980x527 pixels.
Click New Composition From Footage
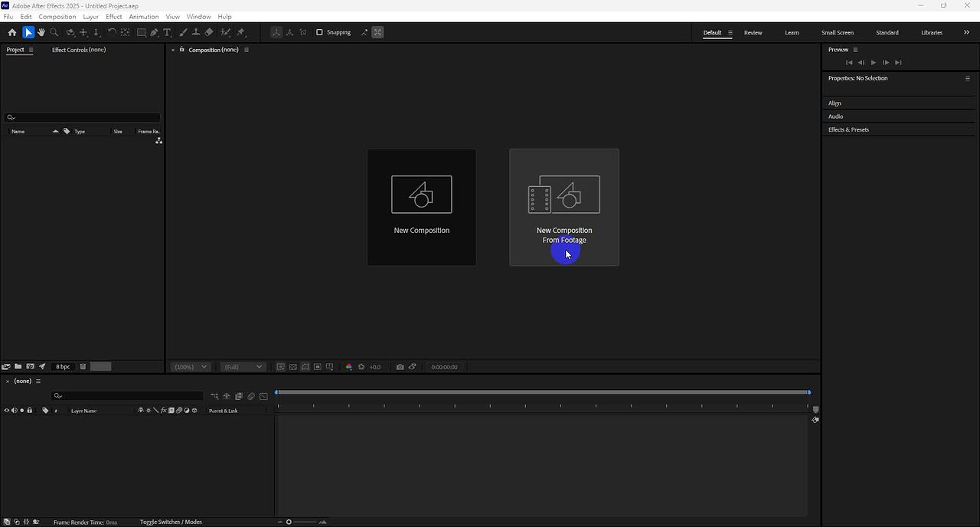564,208
